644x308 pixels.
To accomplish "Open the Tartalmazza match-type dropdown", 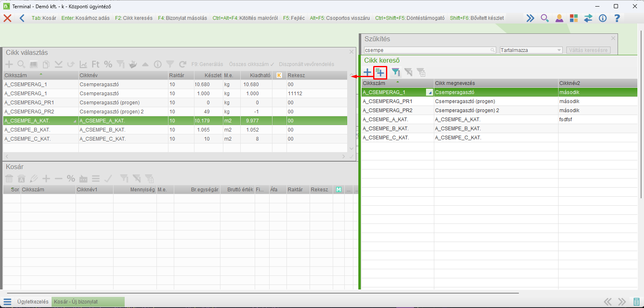I will [x=531, y=50].
